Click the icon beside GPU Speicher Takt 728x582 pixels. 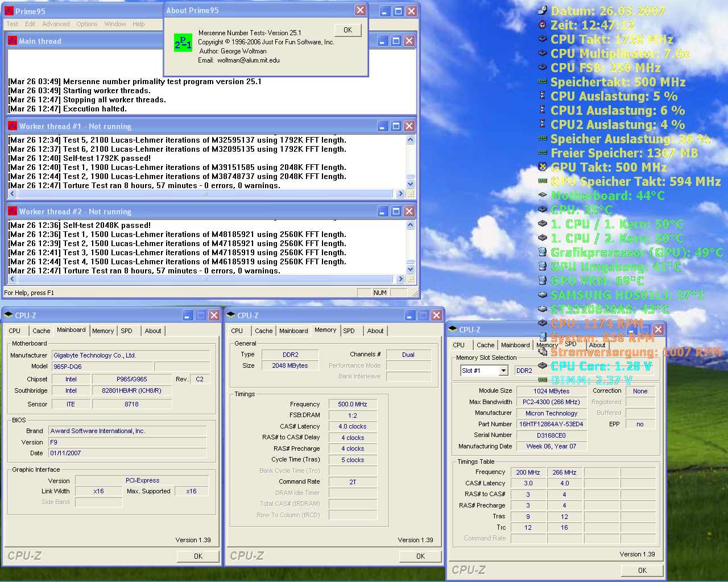click(543, 181)
